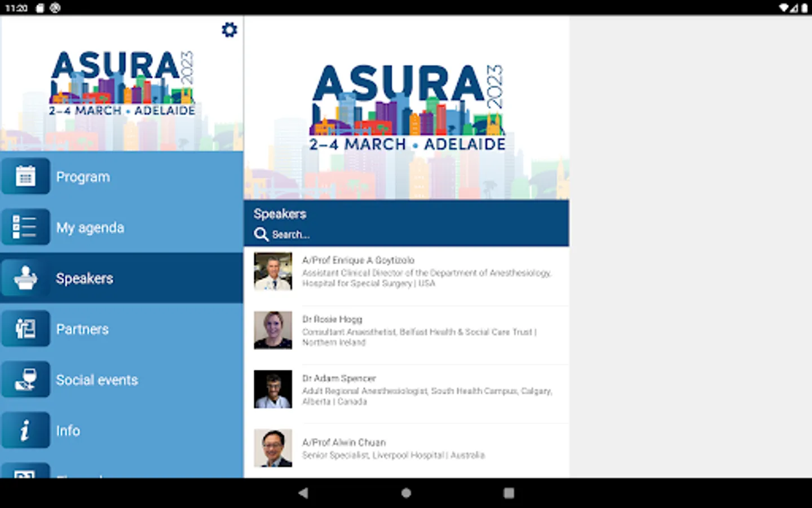812x508 pixels.
Task: Click the Search speakers input field
Action: coord(406,234)
